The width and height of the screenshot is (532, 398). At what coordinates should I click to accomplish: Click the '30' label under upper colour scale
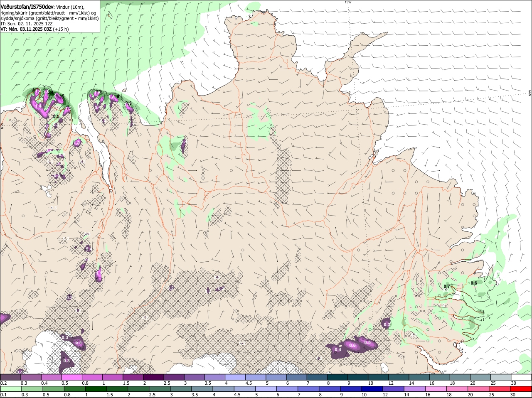514,383
